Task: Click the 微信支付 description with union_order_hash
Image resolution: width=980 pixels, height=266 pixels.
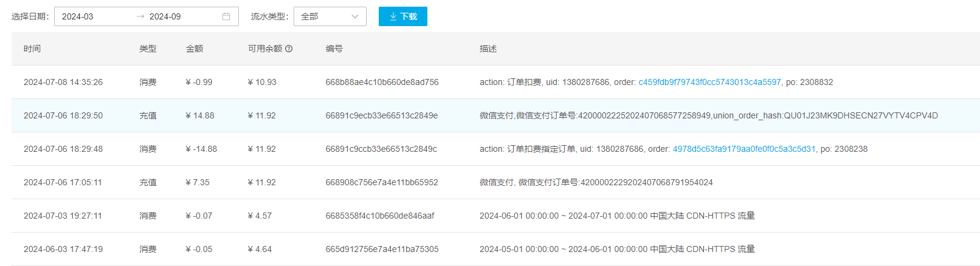Action: (x=709, y=115)
